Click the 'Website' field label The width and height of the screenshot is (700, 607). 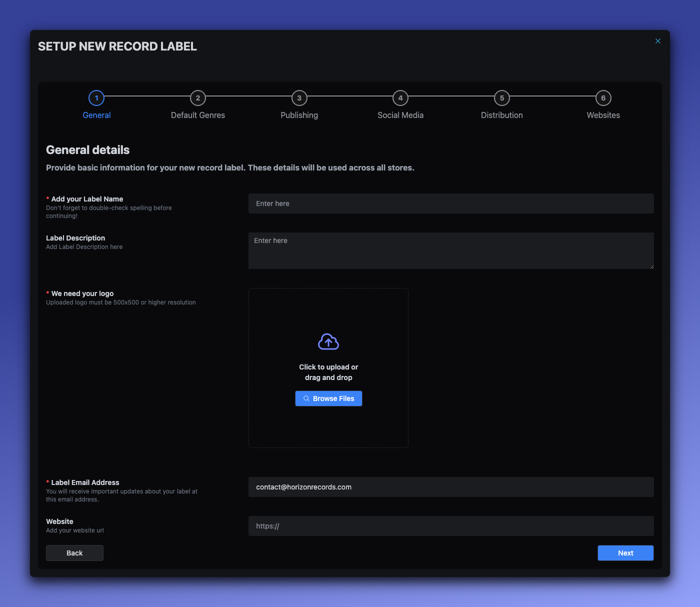(59, 521)
